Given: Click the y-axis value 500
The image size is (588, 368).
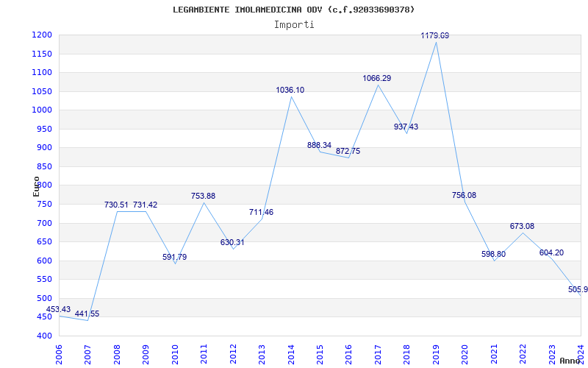Looking at the screenshot, I should coord(44,299).
